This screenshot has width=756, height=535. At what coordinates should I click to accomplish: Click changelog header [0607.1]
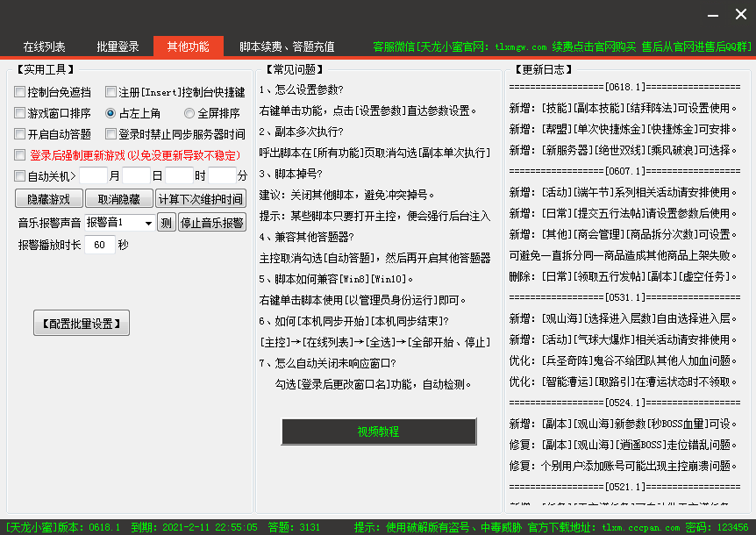[x=624, y=171]
